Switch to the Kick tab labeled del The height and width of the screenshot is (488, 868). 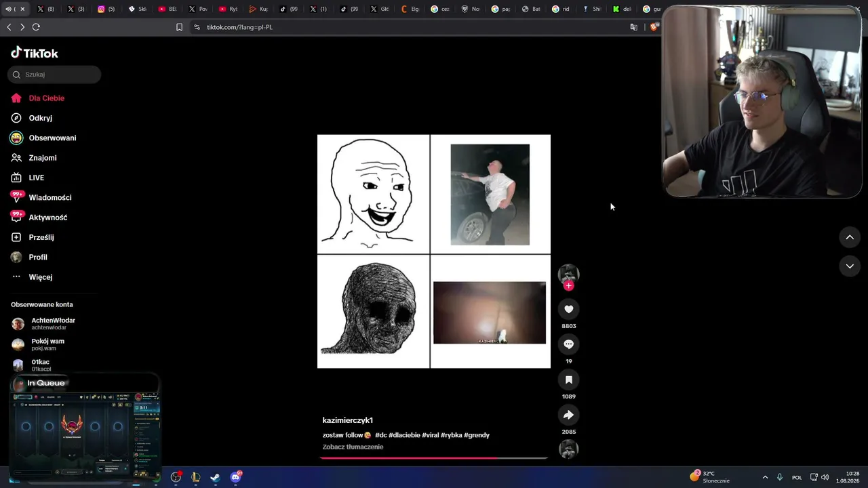tap(622, 9)
